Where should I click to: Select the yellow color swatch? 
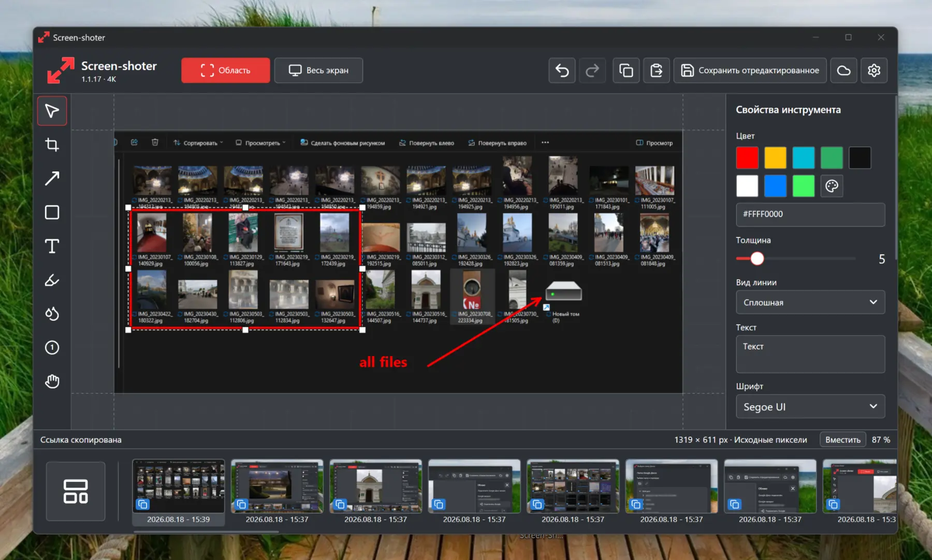click(775, 158)
